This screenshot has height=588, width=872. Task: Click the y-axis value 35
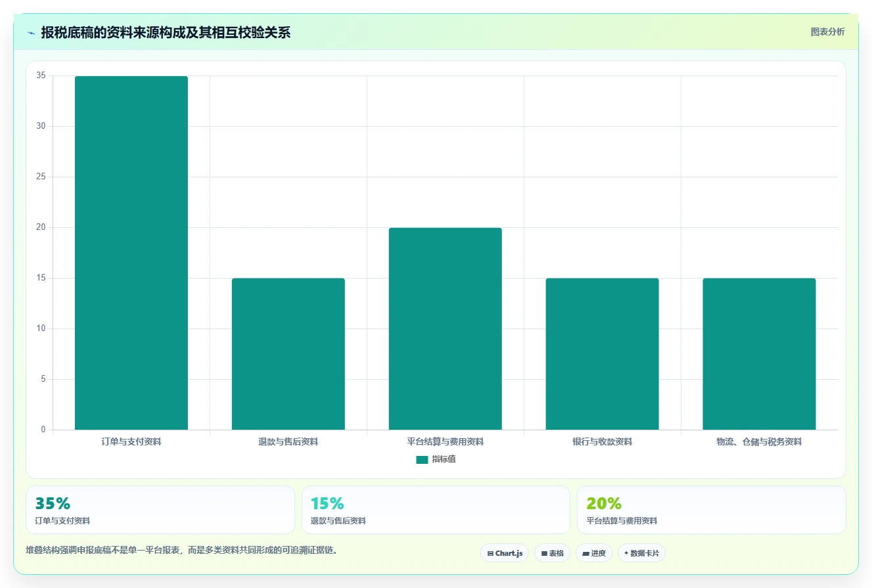[41, 76]
